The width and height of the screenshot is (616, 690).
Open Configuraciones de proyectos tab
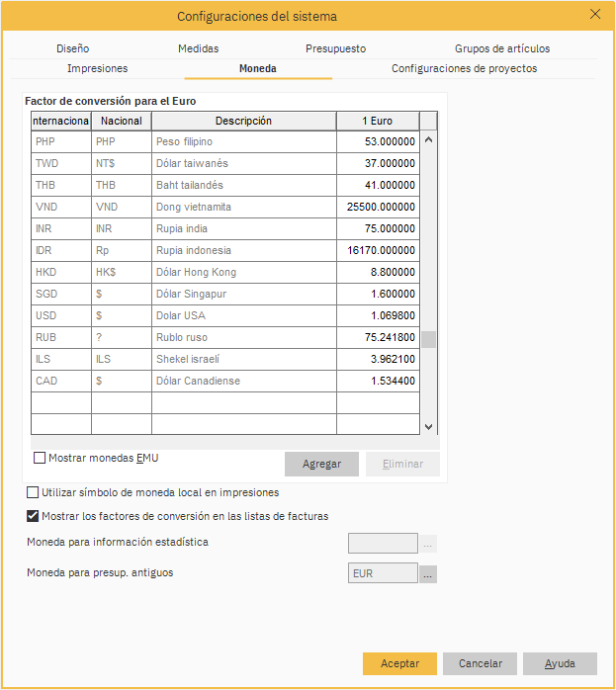click(464, 69)
